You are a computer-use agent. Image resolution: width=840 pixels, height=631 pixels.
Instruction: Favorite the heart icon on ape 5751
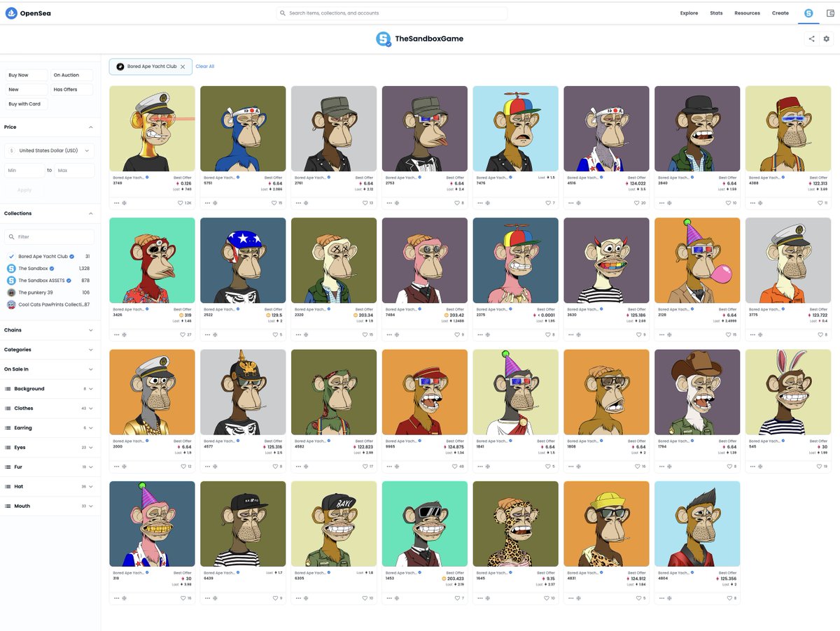click(x=274, y=203)
